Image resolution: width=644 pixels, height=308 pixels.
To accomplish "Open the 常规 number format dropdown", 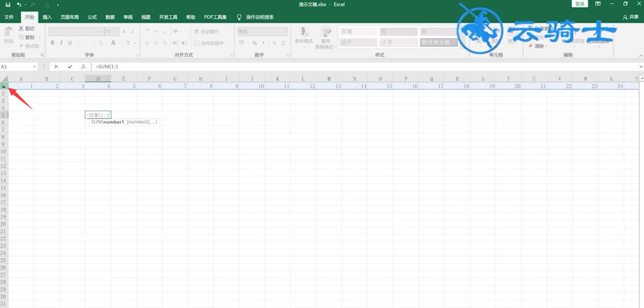I will point(285,32).
